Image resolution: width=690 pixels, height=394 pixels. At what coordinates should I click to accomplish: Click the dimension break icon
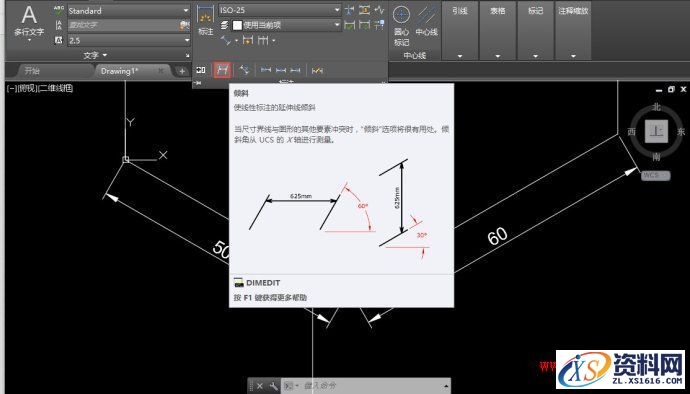[x=350, y=10]
